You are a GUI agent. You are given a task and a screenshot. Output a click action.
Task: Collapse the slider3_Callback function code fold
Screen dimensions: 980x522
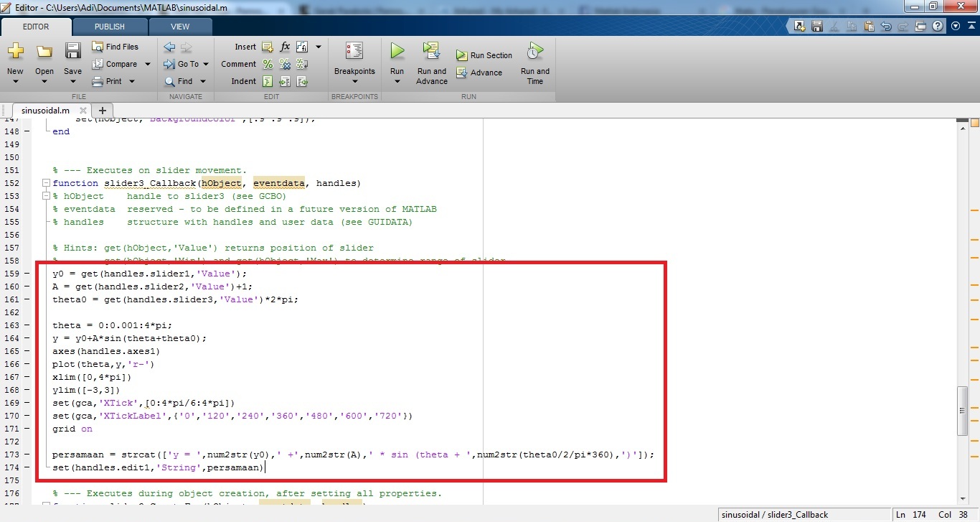coord(47,183)
